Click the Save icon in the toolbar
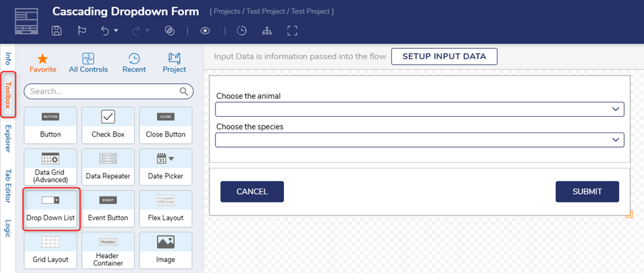644x273 pixels. tap(57, 31)
